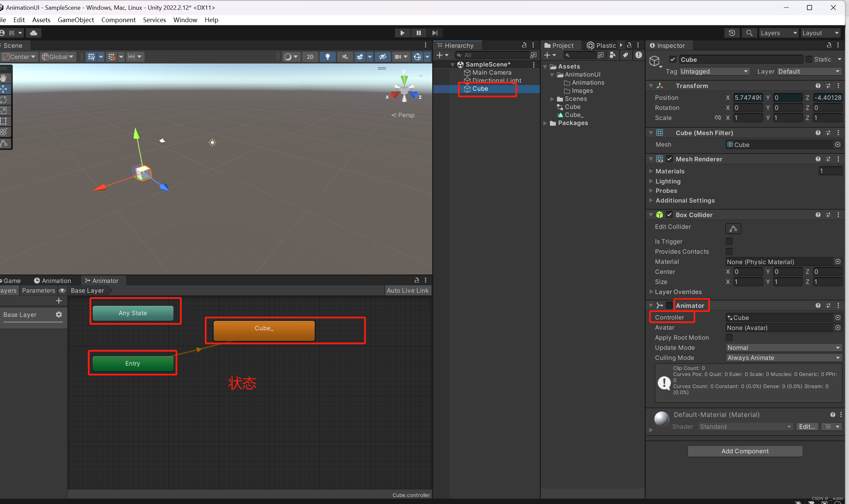Viewport: 849px width, 504px height.
Task: Open the Layers dropdown
Action: (778, 33)
